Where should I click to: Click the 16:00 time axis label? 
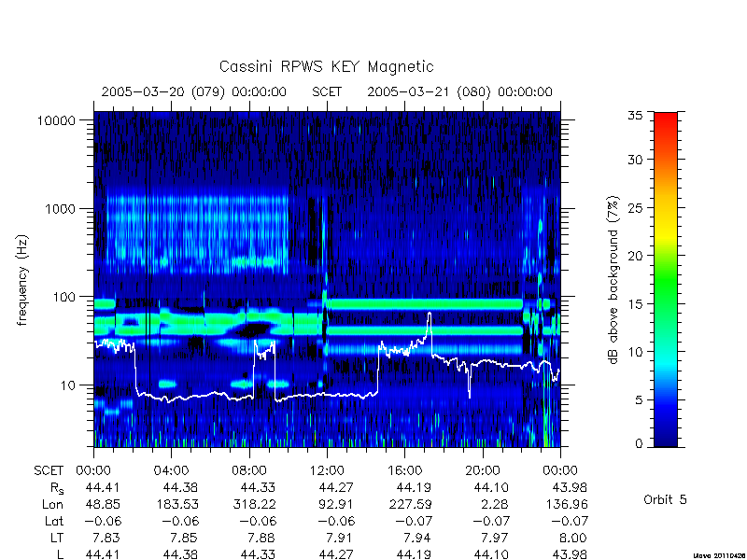click(x=404, y=471)
